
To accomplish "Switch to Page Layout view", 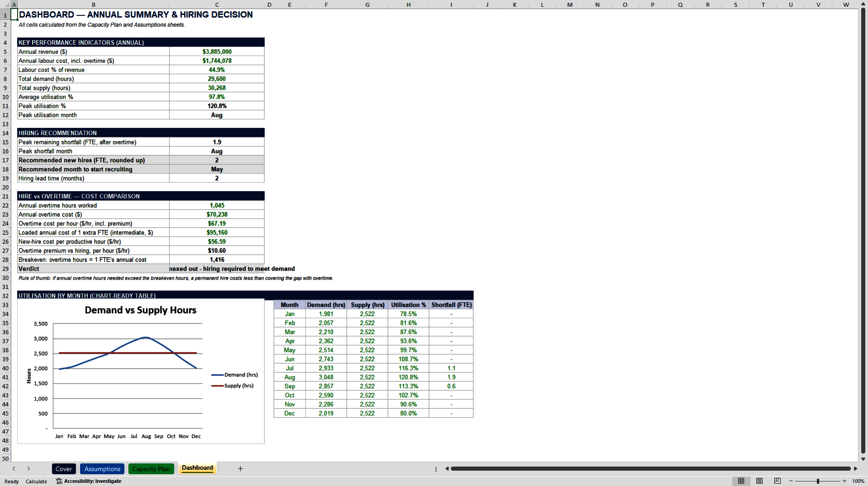I will 759,481.
